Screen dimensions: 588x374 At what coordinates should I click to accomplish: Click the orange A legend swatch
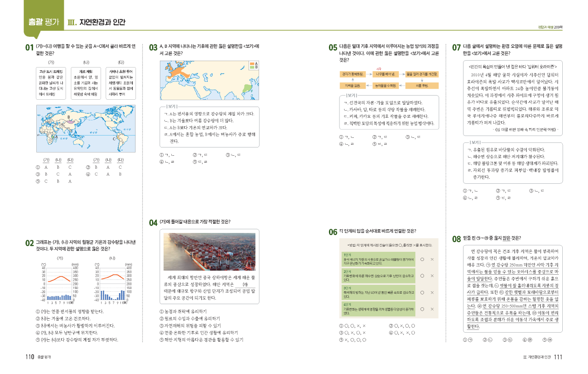(251, 63)
